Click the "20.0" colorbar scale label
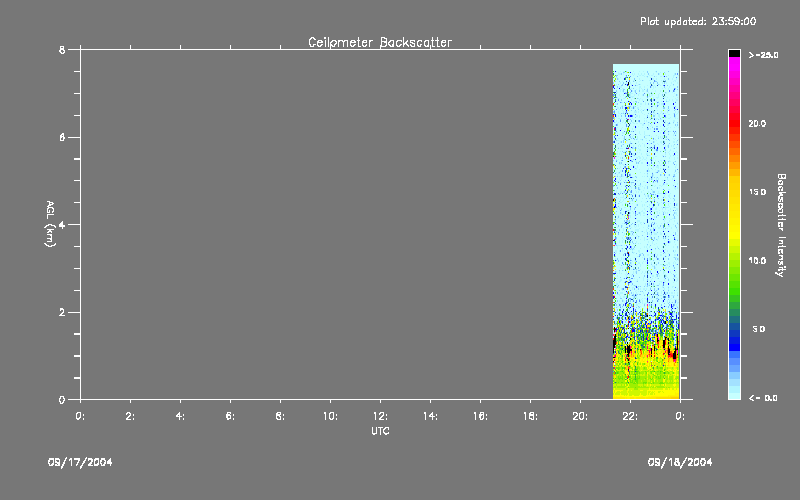800x500 pixels. (757, 123)
